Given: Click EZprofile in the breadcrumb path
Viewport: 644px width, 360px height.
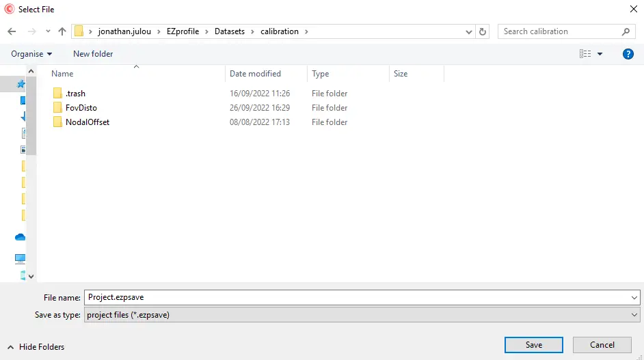Looking at the screenshot, I should pyautogui.click(x=181, y=31).
